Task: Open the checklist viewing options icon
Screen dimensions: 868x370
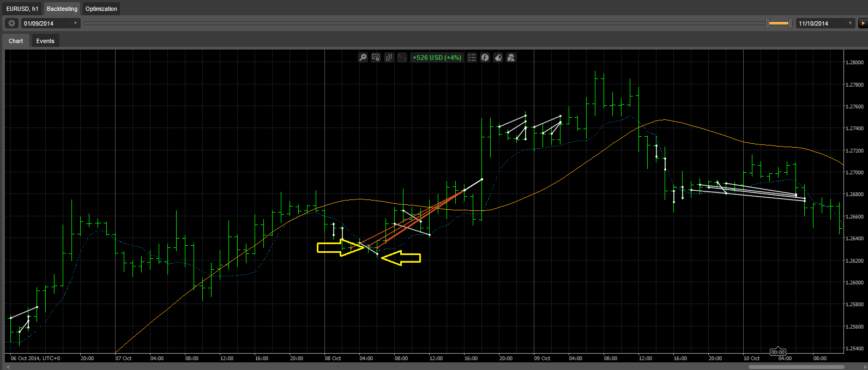Action: [472, 57]
